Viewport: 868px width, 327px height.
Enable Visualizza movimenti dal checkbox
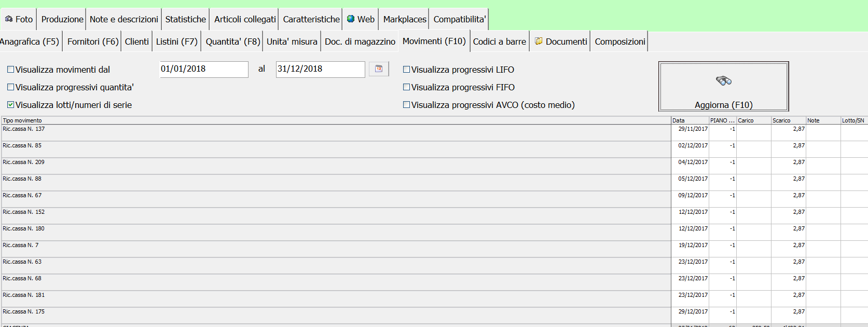pyautogui.click(x=11, y=70)
